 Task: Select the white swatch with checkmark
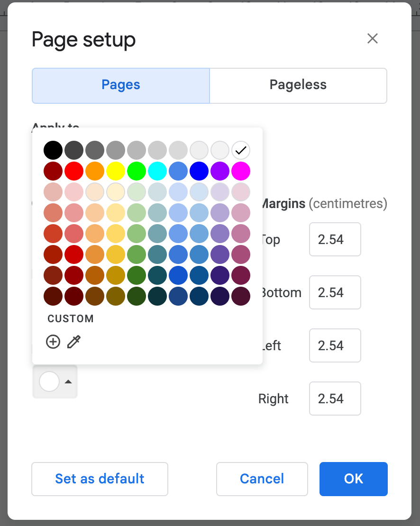241,150
